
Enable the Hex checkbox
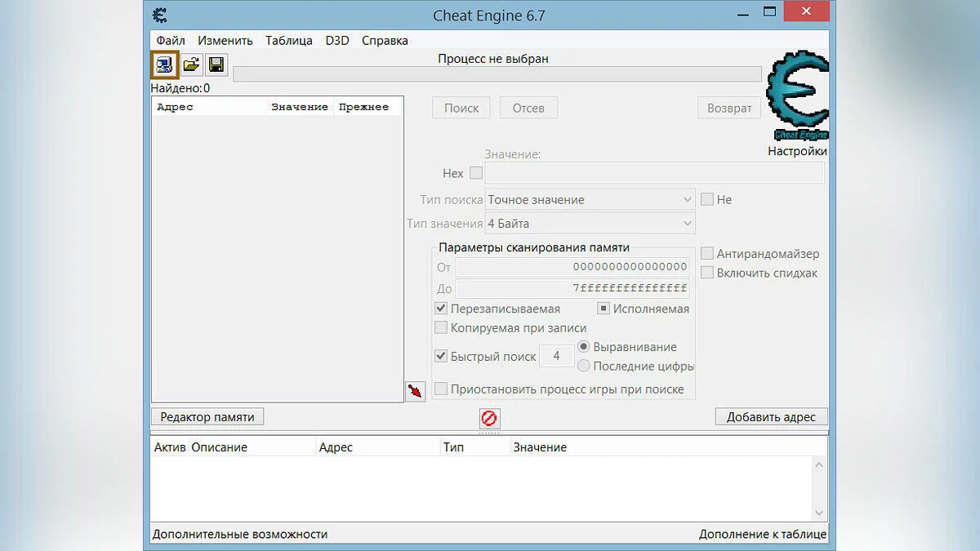(476, 173)
